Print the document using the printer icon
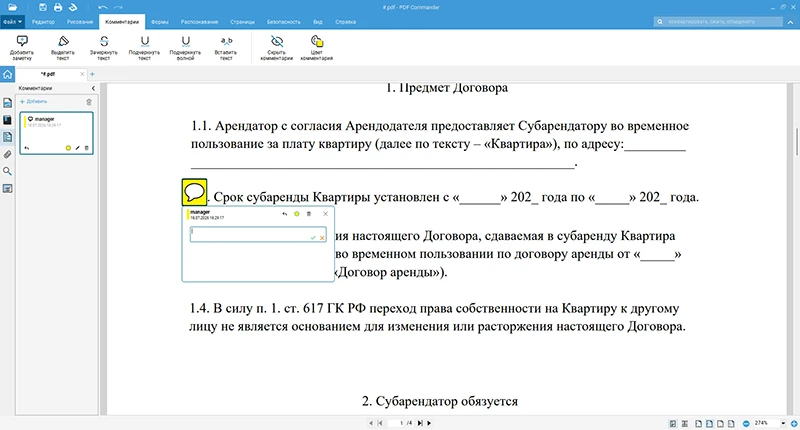This screenshot has width=800, height=430. point(58,7)
